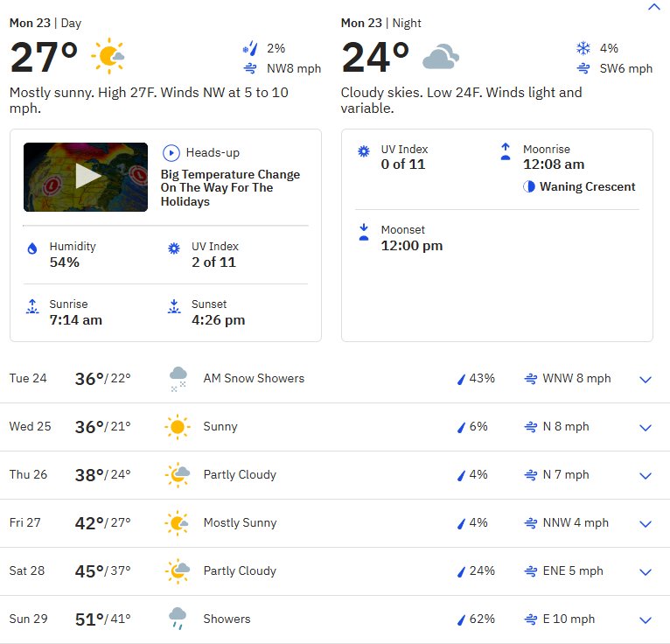670x644 pixels.
Task: Expand the Tue 24 forecast row
Action: 646,380
